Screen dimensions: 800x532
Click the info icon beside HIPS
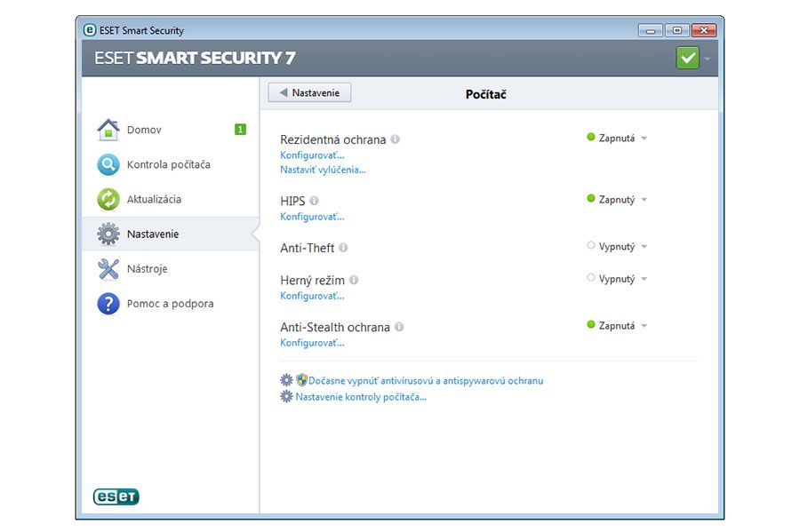314,201
